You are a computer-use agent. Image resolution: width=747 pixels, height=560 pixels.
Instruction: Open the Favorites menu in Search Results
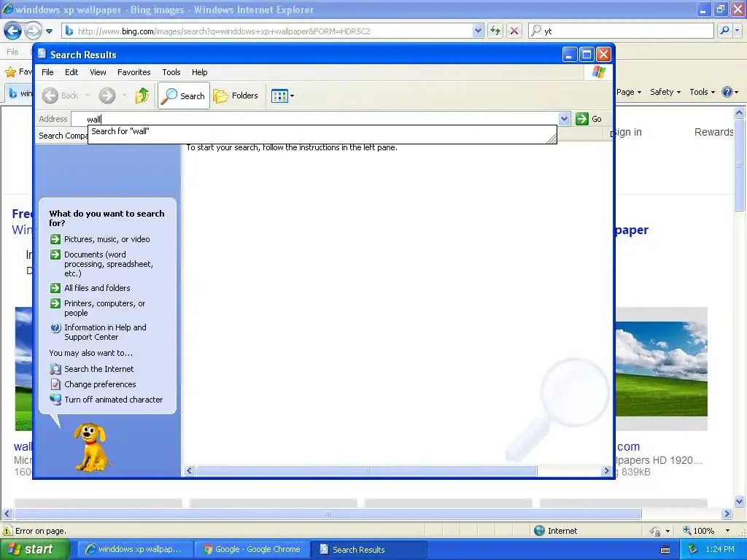(x=134, y=72)
